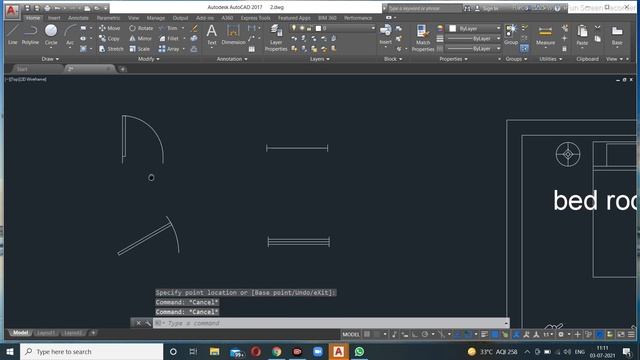Viewport: 640px width, 360px height.
Task: Expand the Annotation panel
Action: click(232, 59)
